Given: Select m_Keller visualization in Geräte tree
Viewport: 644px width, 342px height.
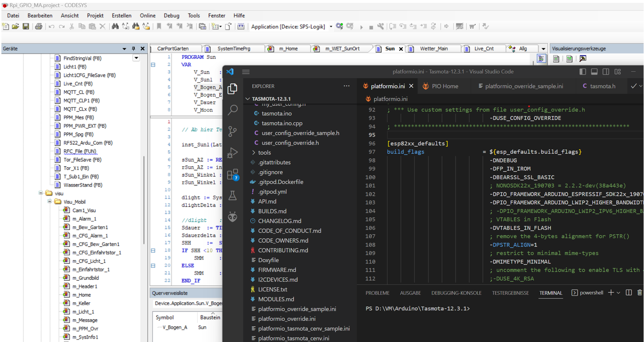Looking at the screenshot, I should 81,303.
